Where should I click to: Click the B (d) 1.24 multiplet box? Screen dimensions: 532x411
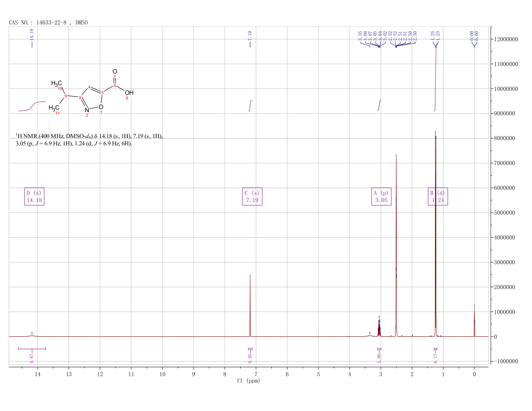438,196
